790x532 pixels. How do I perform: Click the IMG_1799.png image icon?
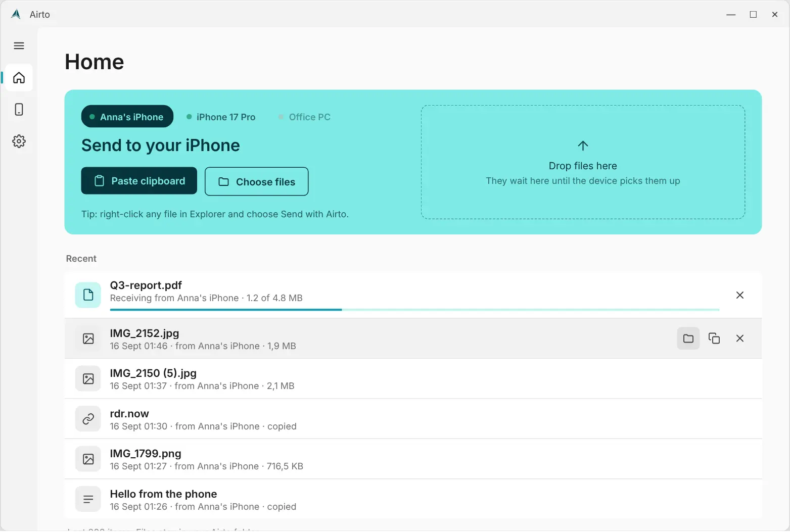pos(88,459)
